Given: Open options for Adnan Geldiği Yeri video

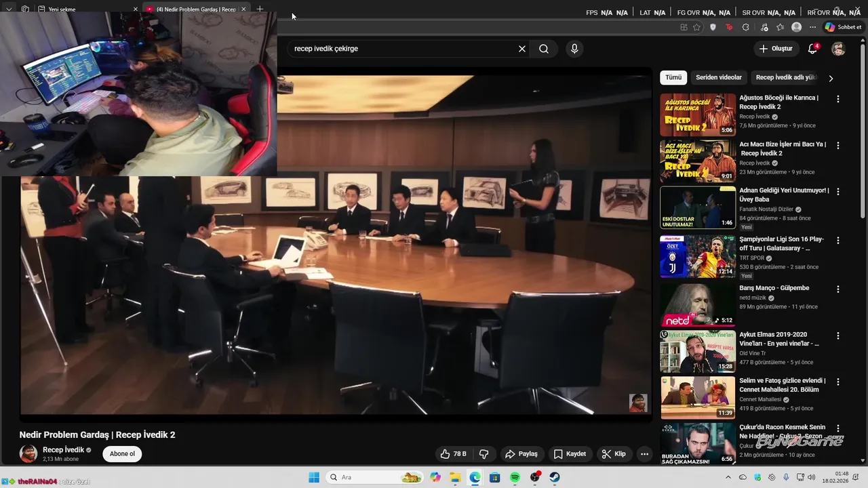Looking at the screenshot, I should (838, 192).
